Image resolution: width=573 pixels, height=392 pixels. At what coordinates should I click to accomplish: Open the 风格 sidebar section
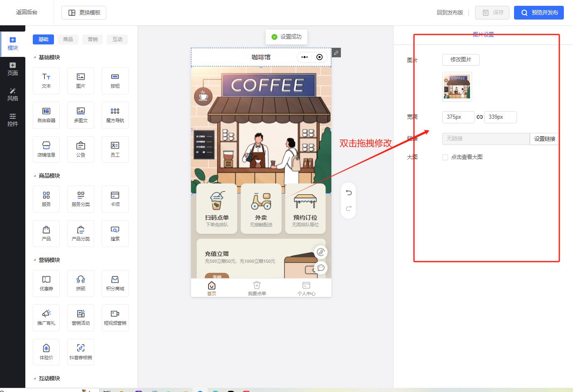[x=13, y=95]
